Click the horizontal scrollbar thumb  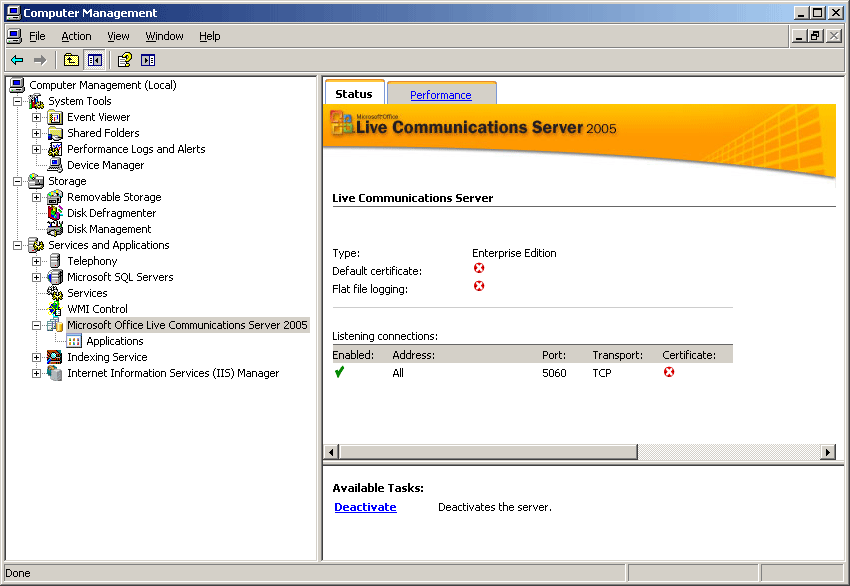(488, 452)
